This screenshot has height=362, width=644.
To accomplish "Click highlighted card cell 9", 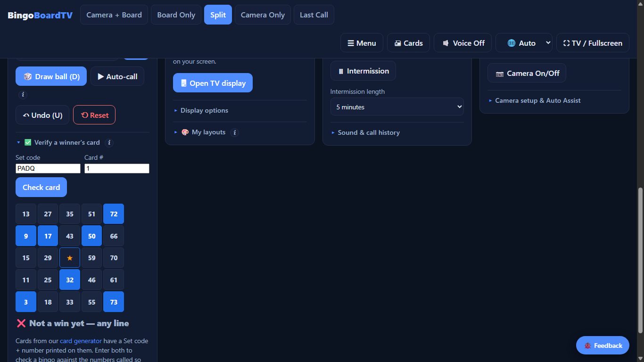I will point(26,236).
